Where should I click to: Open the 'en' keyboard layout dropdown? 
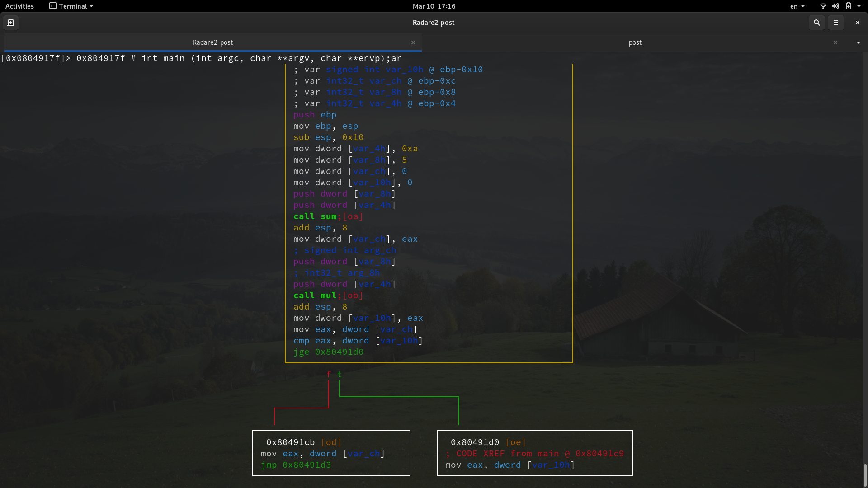797,6
